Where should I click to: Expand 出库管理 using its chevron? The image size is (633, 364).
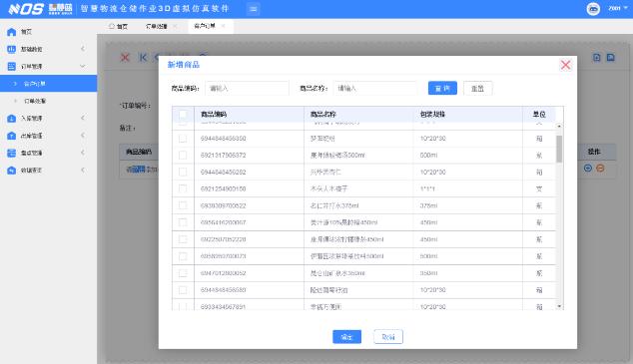tap(83, 136)
